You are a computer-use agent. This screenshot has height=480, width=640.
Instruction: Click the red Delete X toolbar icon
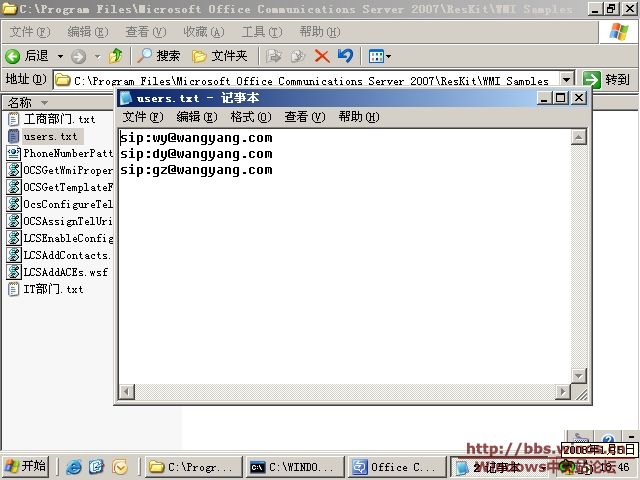click(322, 56)
